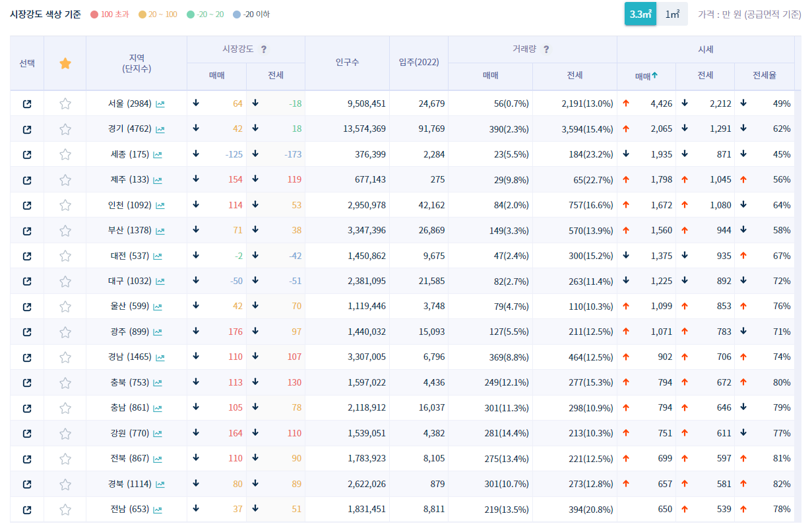Toggle favorite star for 경기 row
The image size is (812, 528).
click(x=65, y=129)
